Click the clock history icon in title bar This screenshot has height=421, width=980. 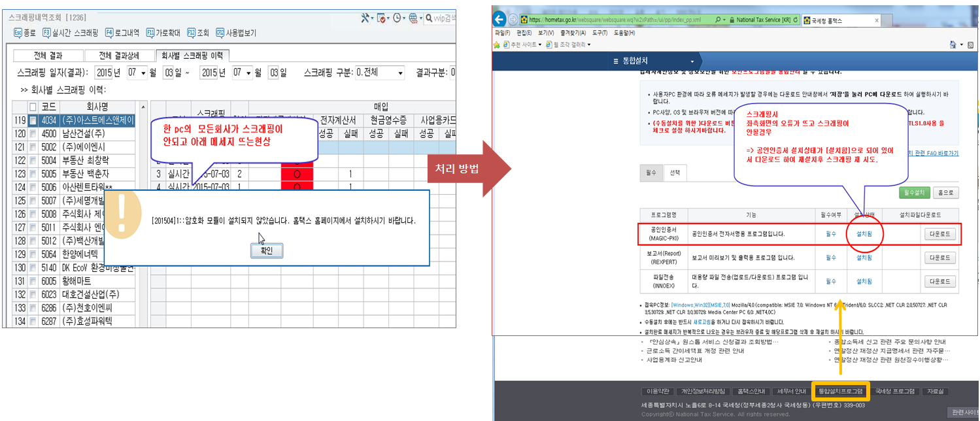(397, 18)
